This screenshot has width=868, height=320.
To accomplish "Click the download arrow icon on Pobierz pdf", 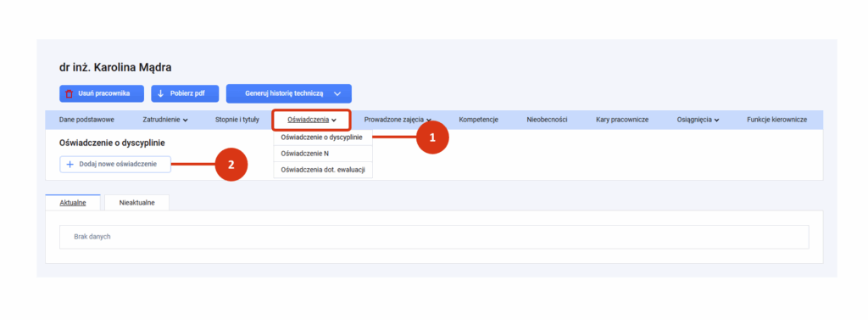I will tap(161, 93).
